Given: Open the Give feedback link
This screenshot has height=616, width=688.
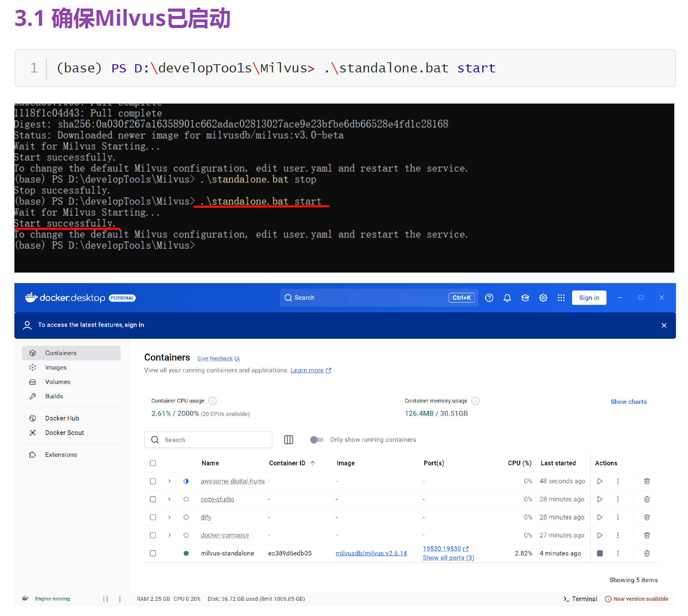Looking at the screenshot, I should click(218, 359).
